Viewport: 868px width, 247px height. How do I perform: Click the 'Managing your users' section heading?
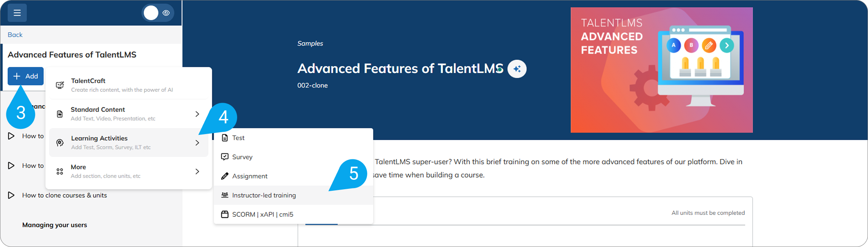click(x=55, y=225)
